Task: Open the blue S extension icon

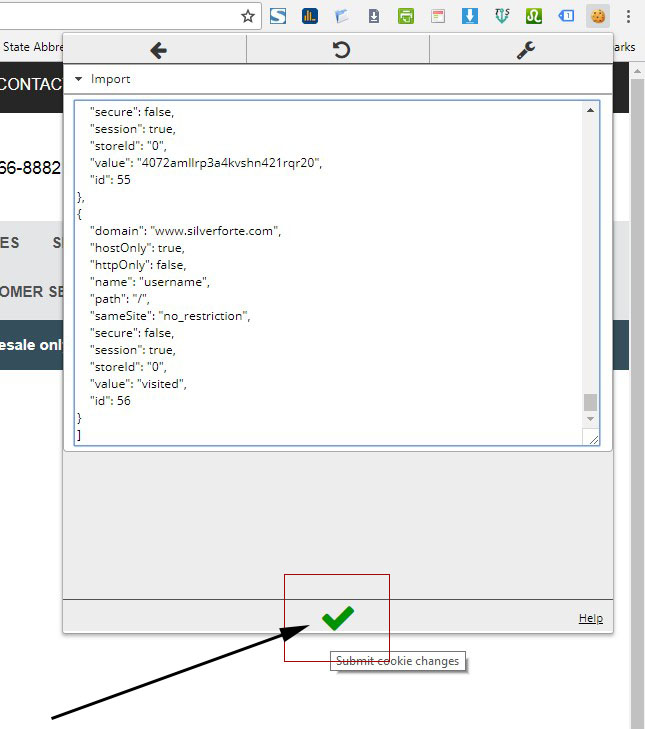Action: point(278,16)
